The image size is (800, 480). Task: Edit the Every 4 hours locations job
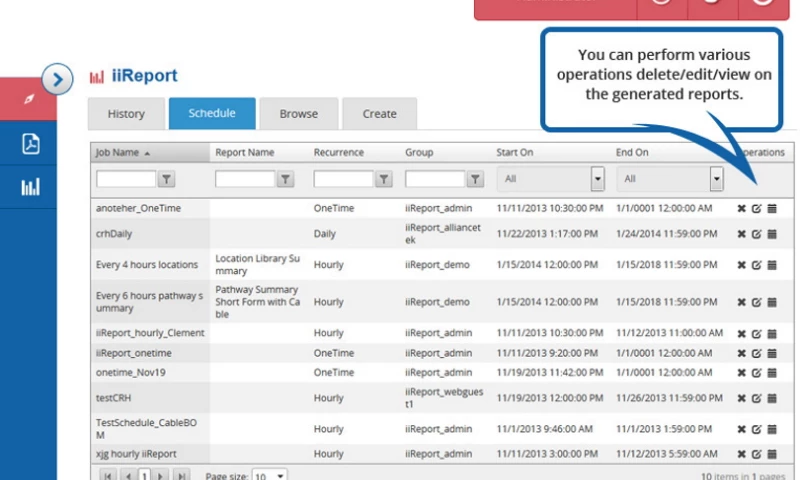[x=756, y=265]
